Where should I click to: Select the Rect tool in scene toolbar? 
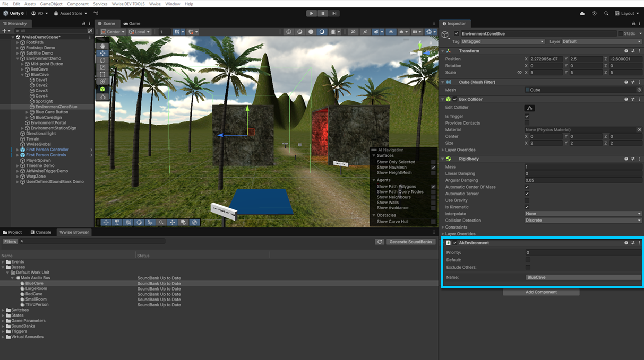pyautogui.click(x=102, y=75)
